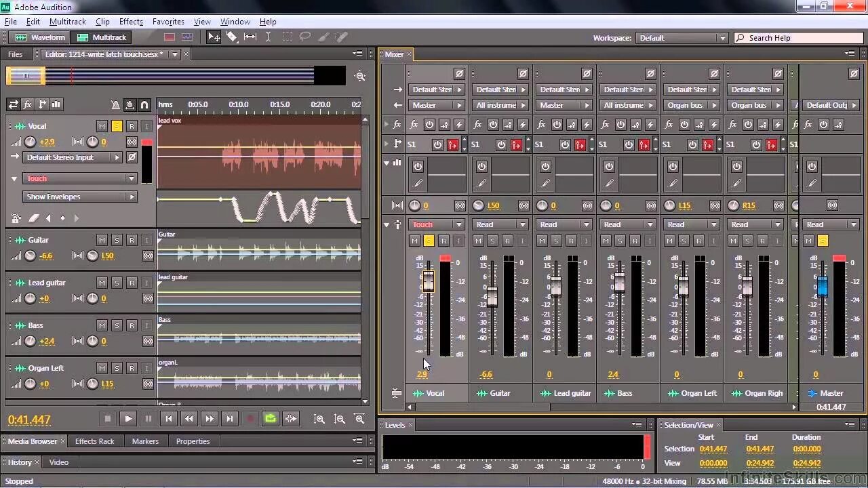Open Default Stereo Input dropdown
The width and height of the screenshot is (868, 488).
73,157
